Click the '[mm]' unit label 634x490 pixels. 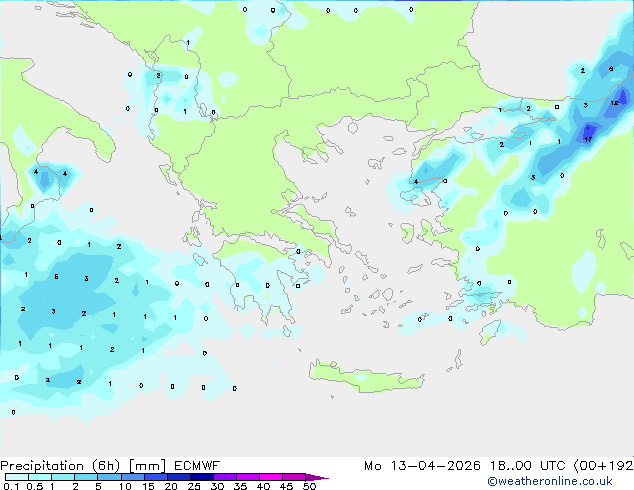point(147,466)
